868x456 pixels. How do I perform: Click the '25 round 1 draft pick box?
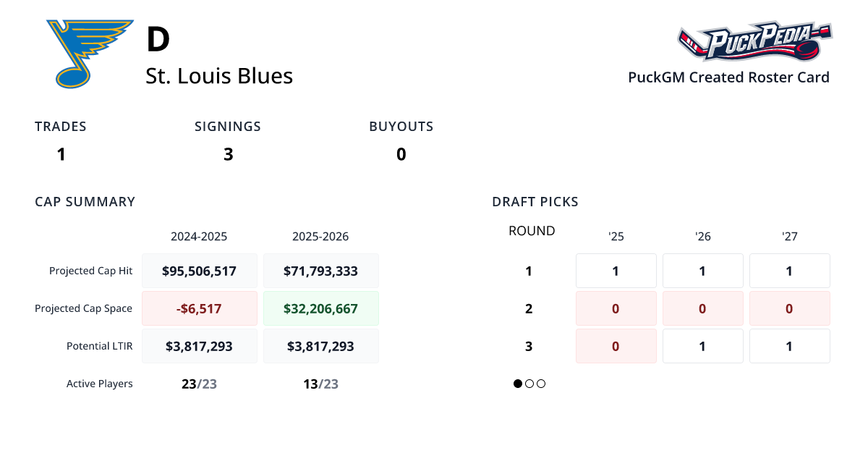pos(616,271)
